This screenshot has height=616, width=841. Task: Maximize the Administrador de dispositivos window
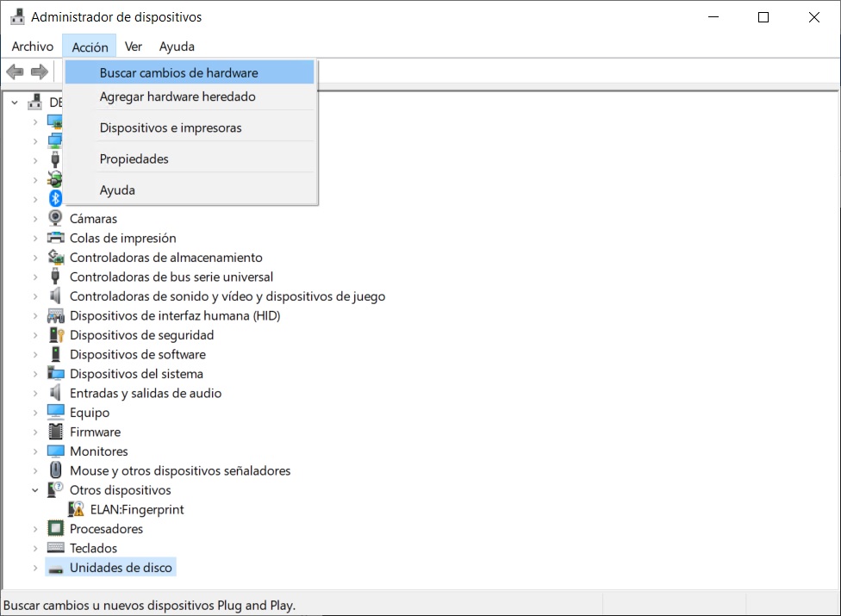763,17
